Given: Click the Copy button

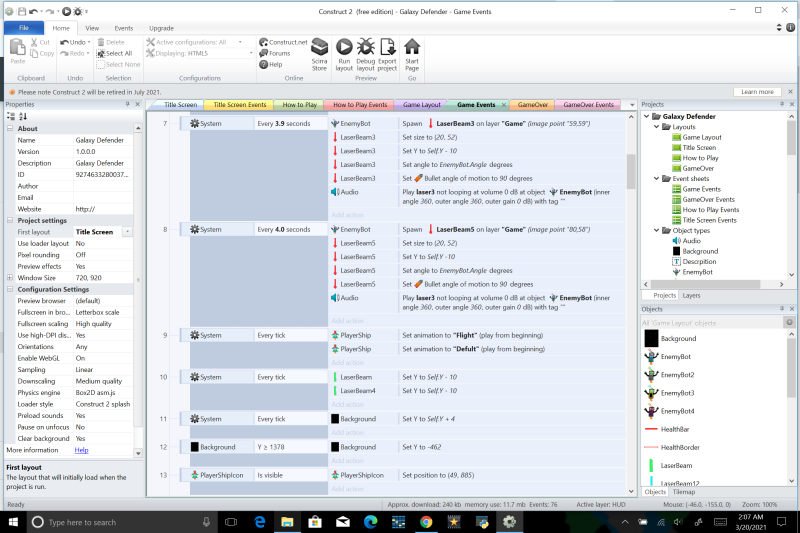Looking at the screenshot, I should pyautogui.click(x=42, y=53).
